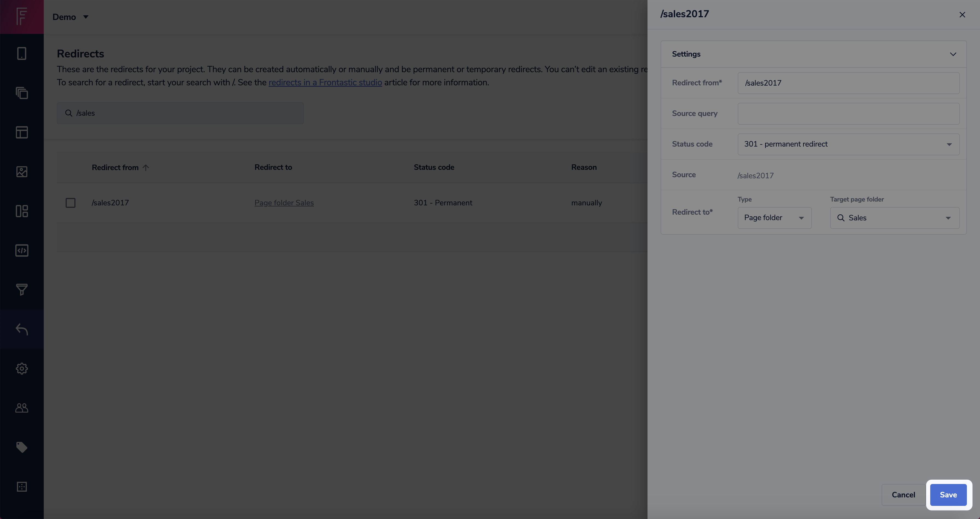Open the settings gear icon in sidebar
This screenshot has width=980, height=519.
(22, 368)
